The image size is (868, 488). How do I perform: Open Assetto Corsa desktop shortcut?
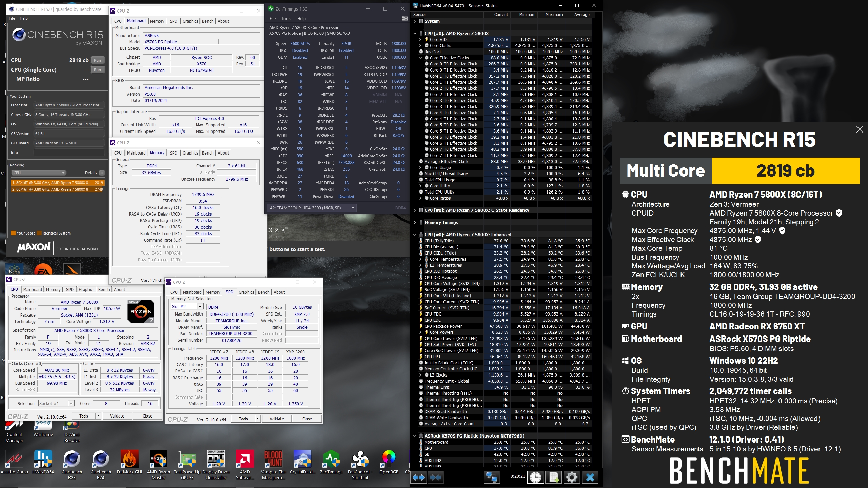[14, 462]
